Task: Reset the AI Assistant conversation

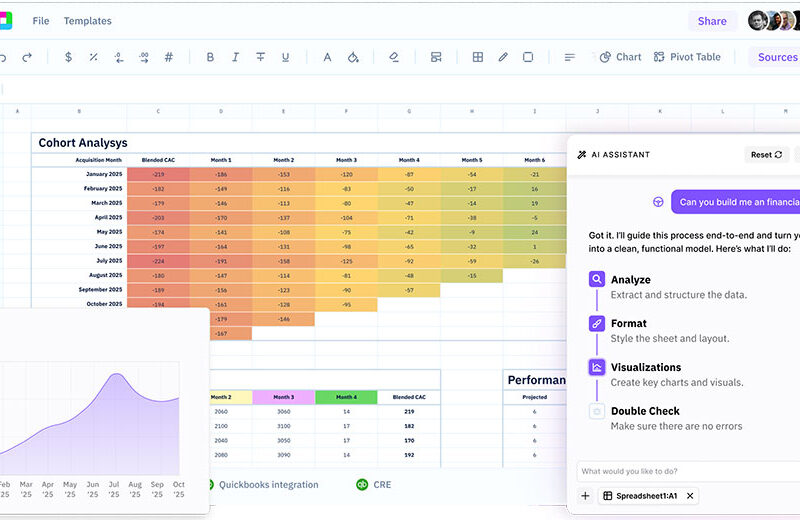Action: [767, 155]
